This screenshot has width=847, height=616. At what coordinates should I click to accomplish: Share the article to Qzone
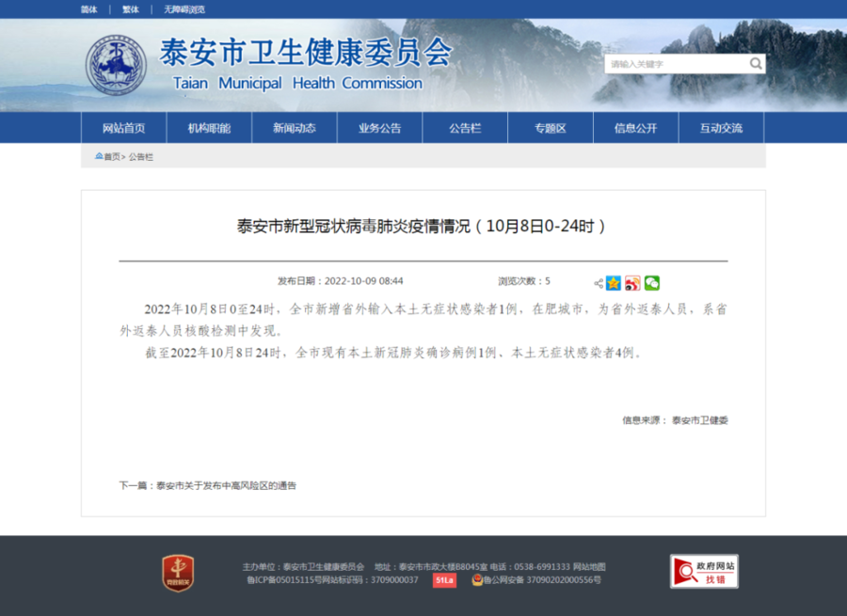614,283
